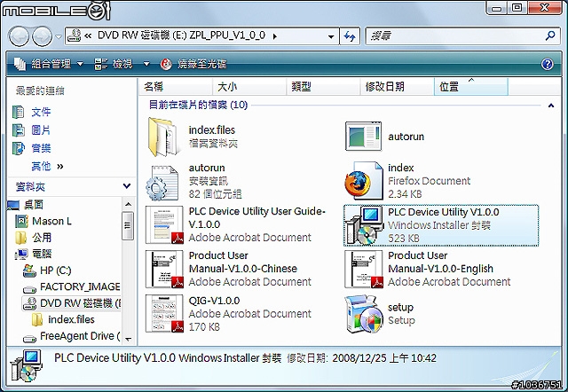The image size is (568, 392).
Task: Click the 音樂 music icon in favorites
Action: tap(18, 148)
